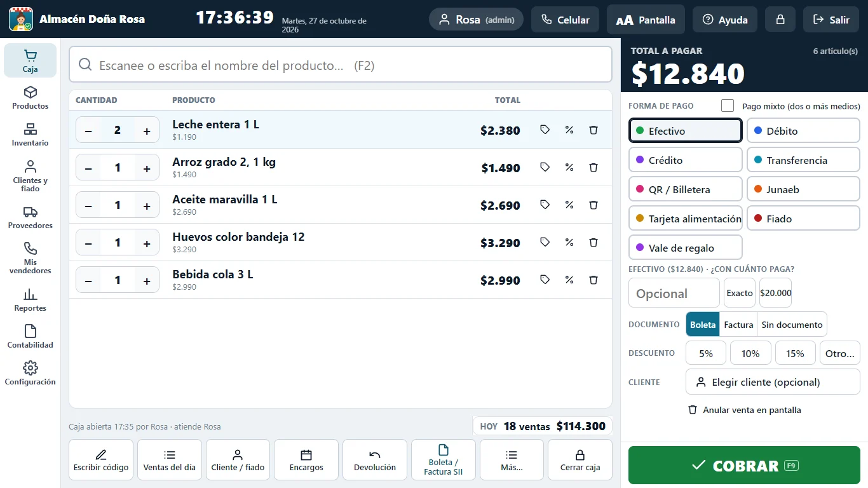
Task: Switch document type to Factura
Action: pyautogui.click(x=738, y=324)
